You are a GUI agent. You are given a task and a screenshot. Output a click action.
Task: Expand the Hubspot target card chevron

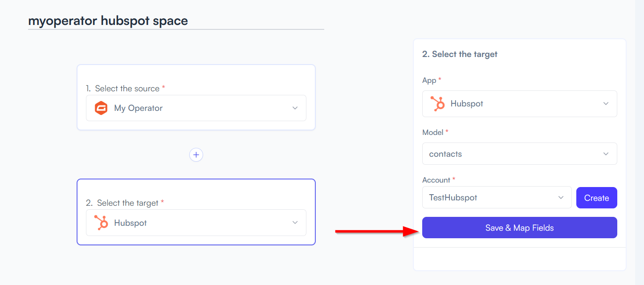(295, 223)
